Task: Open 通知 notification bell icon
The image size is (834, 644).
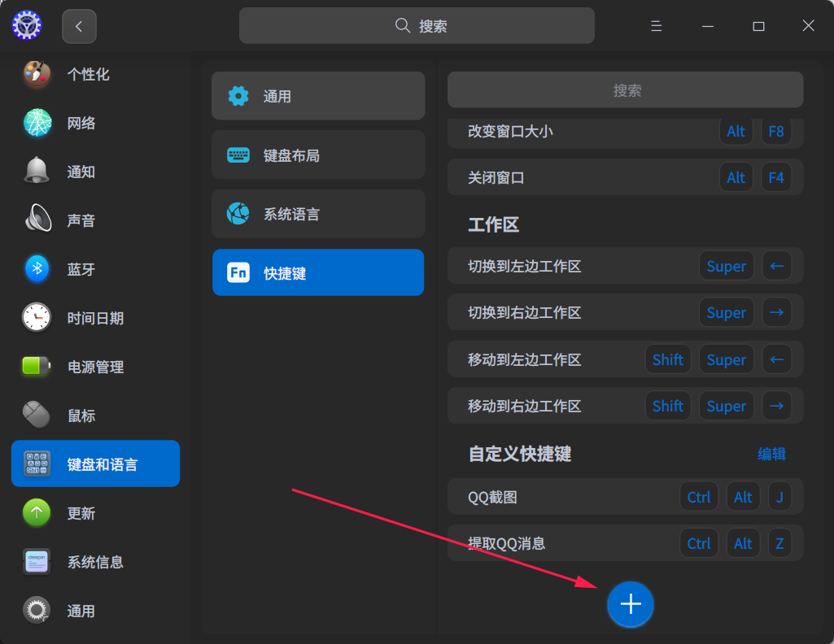Action: (x=37, y=171)
